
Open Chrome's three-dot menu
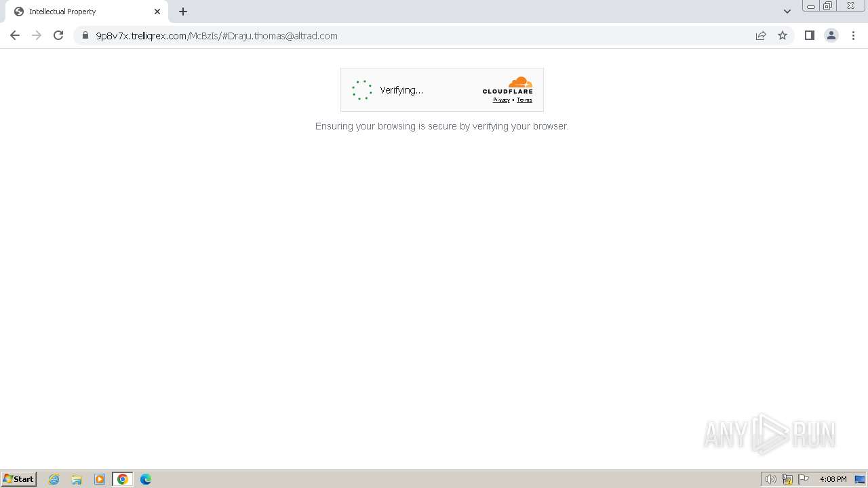(853, 35)
